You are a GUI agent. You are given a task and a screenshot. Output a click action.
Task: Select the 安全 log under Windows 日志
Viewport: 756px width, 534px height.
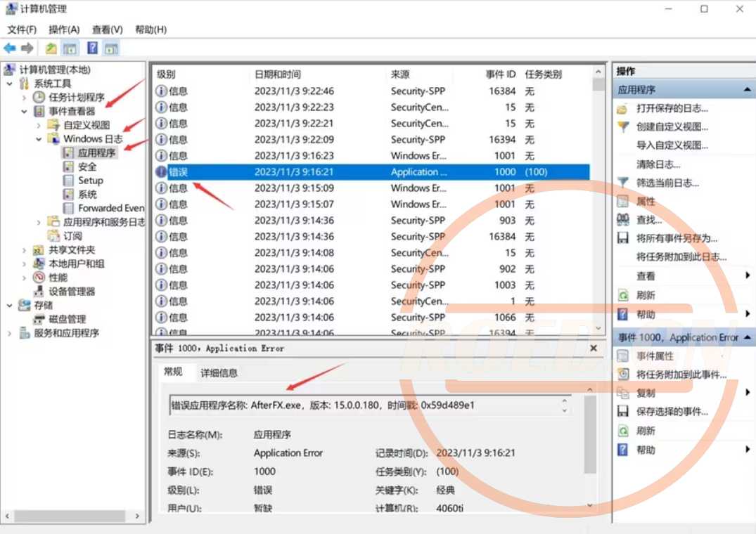tap(87, 167)
